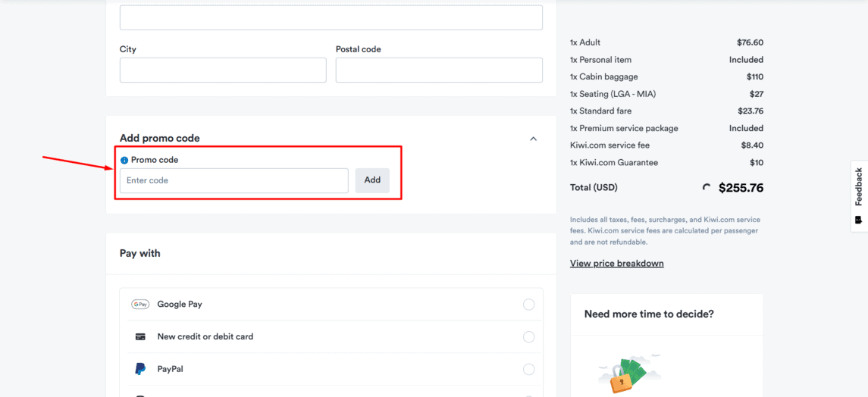Image resolution: width=868 pixels, height=397 pixels.
Task: Click the City input field
Action: click(223, 70)
